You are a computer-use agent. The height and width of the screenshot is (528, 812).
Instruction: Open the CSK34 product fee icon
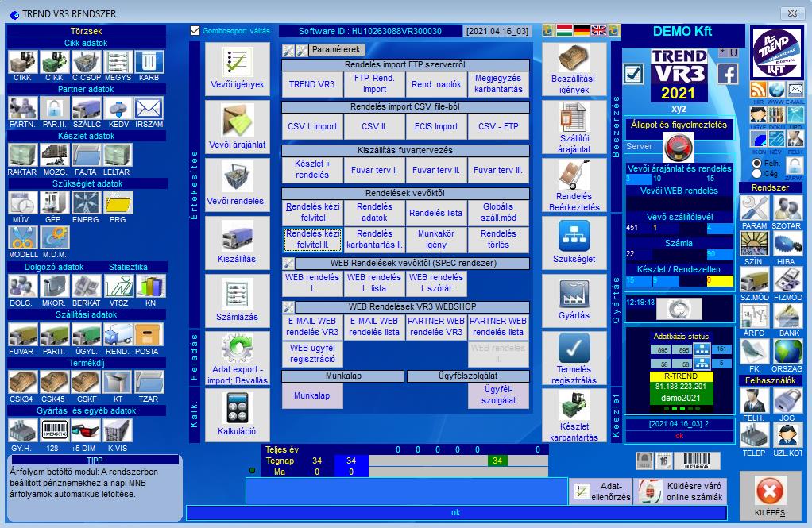point(23,383)
